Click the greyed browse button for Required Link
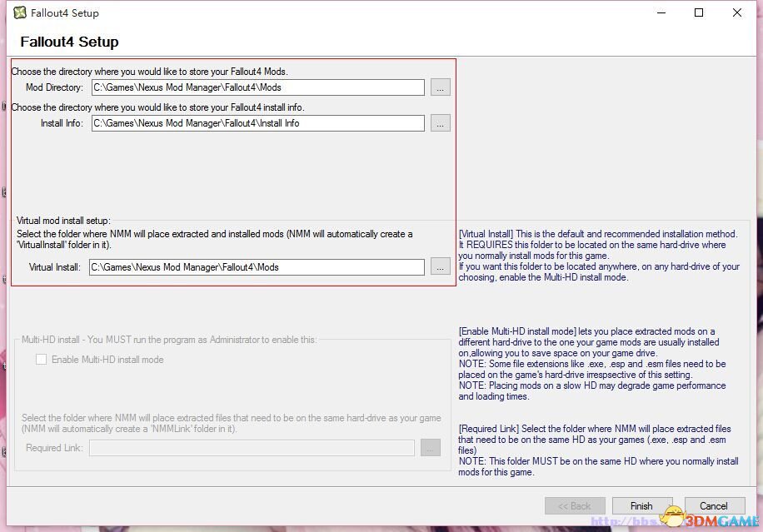This screenshot has width=763, height=532. click(x=430, y=448)
